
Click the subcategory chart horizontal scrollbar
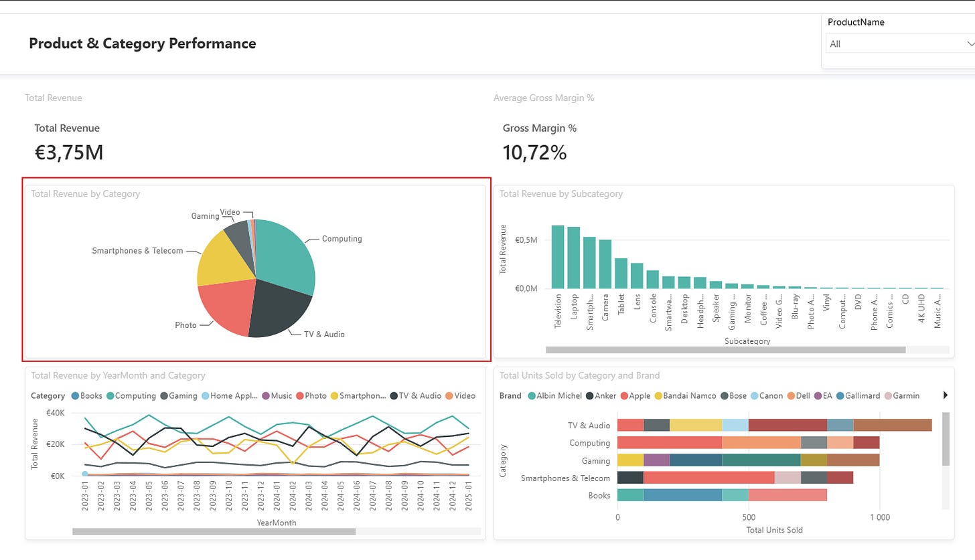tap(725, 350)
